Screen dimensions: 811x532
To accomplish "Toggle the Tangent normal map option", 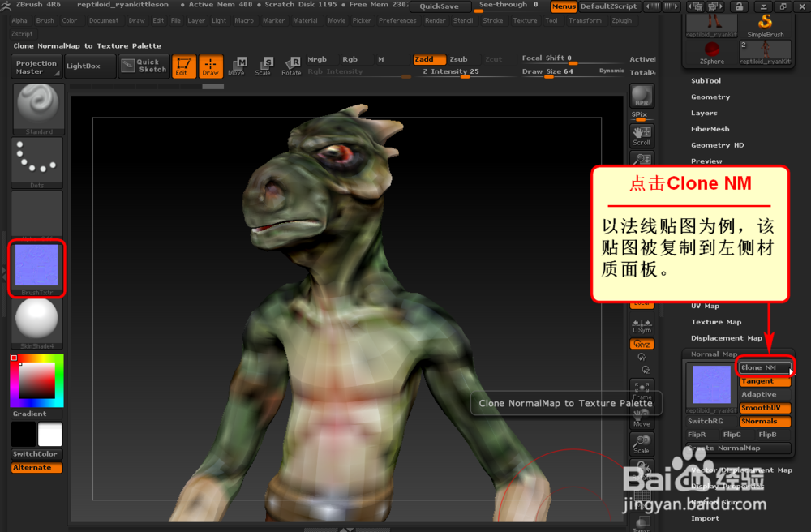I will tap(765, 381).
